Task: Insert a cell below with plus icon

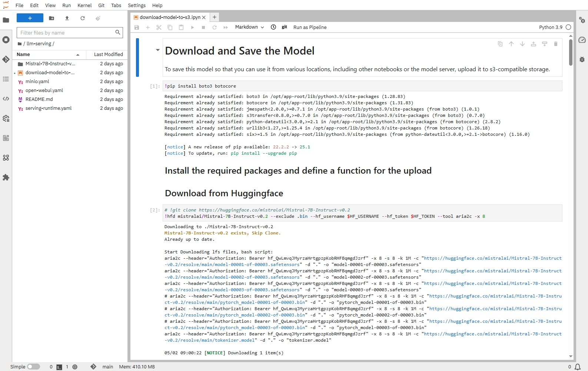Action: 148,27
